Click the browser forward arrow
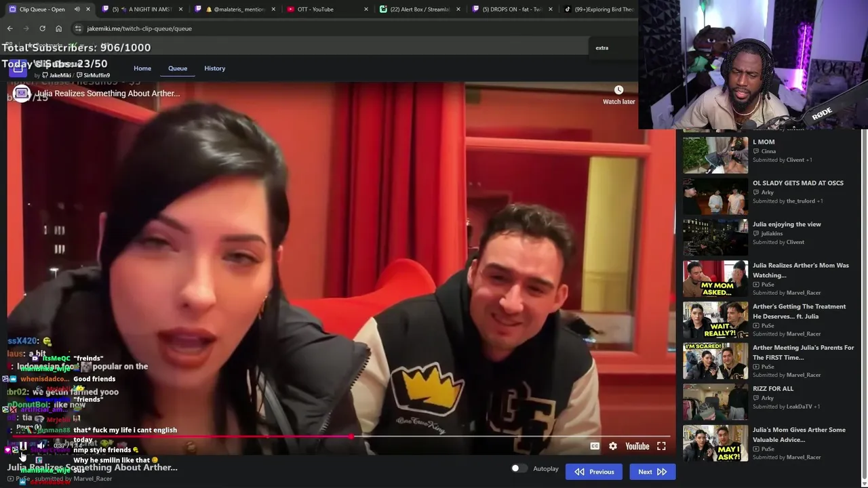 click(26, 28)
